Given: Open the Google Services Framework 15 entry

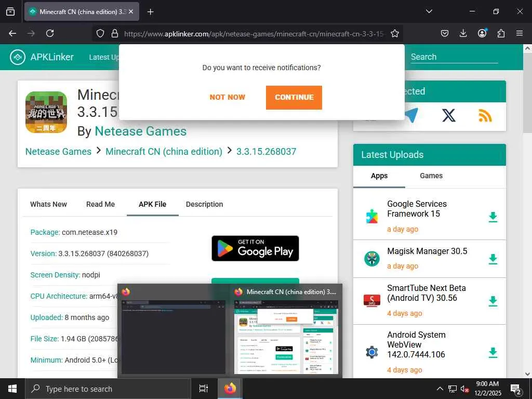Looking at the screenshot, I should pyautogui.click(x=417, y=209).
